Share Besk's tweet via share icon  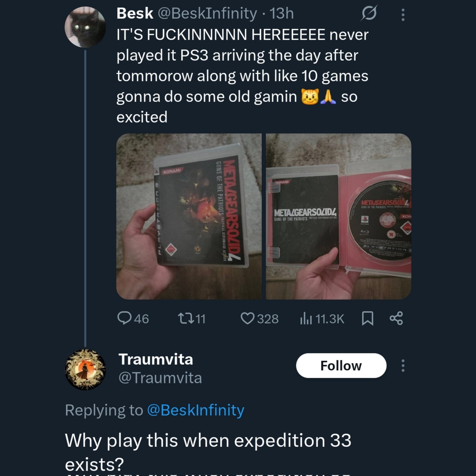397,318
